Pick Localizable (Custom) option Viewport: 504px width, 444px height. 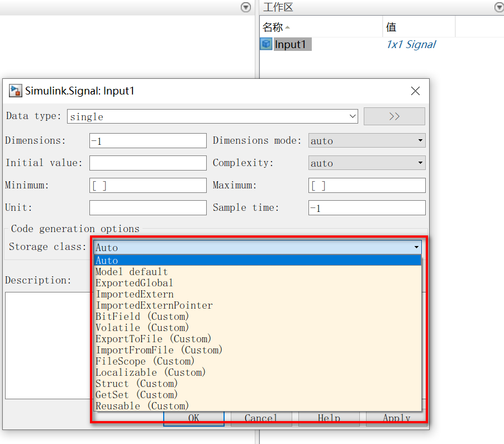[x=258, y=372]
